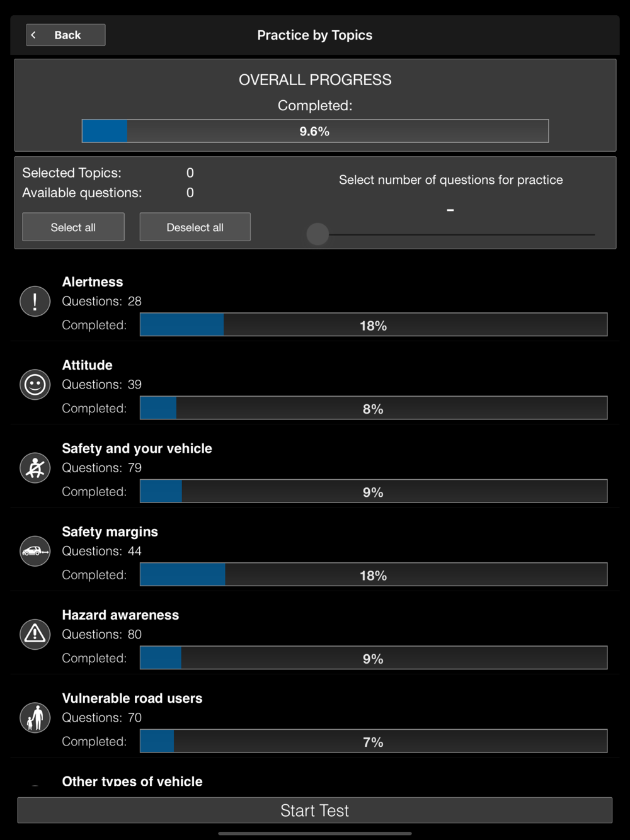Select the Alertness topic title
The height and width of the screenshot is (840, 630).
tap(93, 282)
